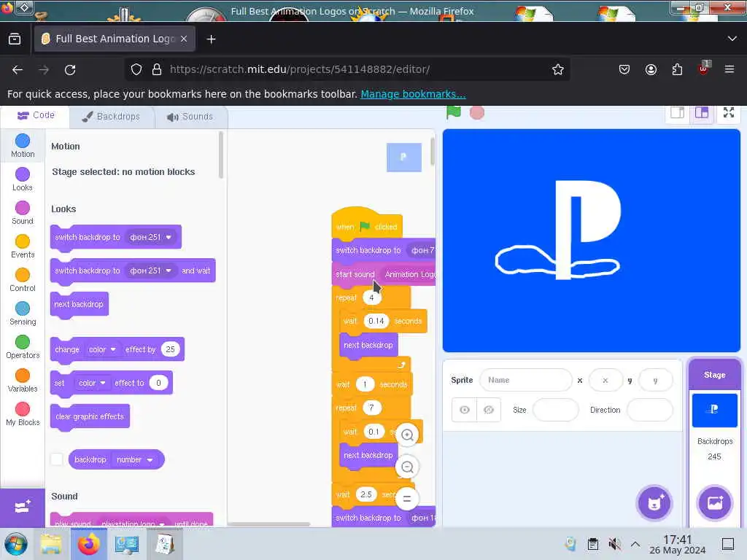The width and height of the screenshot is (747, 560).
Task: Open the color effect dropdown in set block
Action: pyautogui.click(x=91, y=383)
